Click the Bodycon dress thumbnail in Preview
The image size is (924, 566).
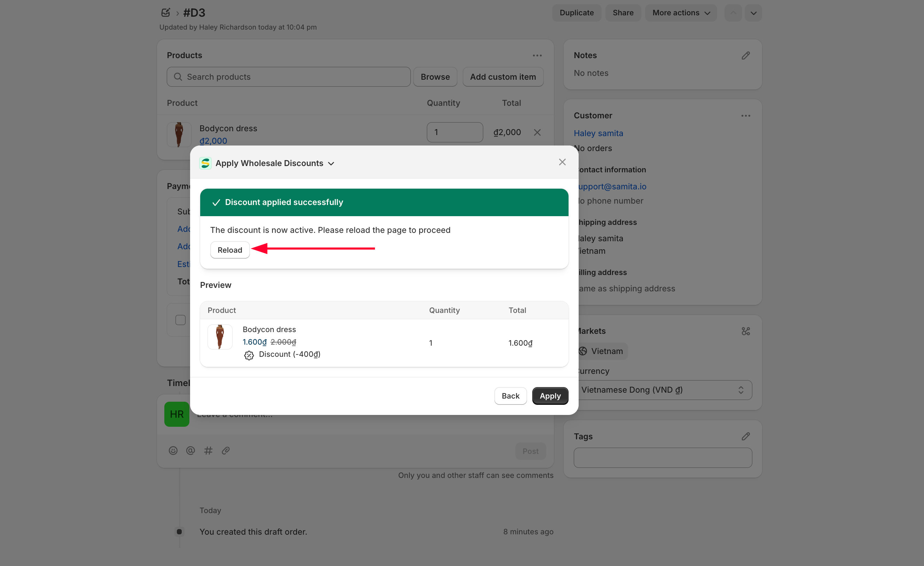point(220,337)
